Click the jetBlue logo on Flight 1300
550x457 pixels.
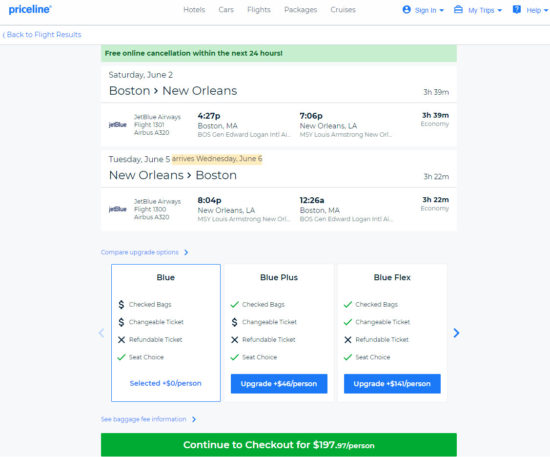click(118, 209)
